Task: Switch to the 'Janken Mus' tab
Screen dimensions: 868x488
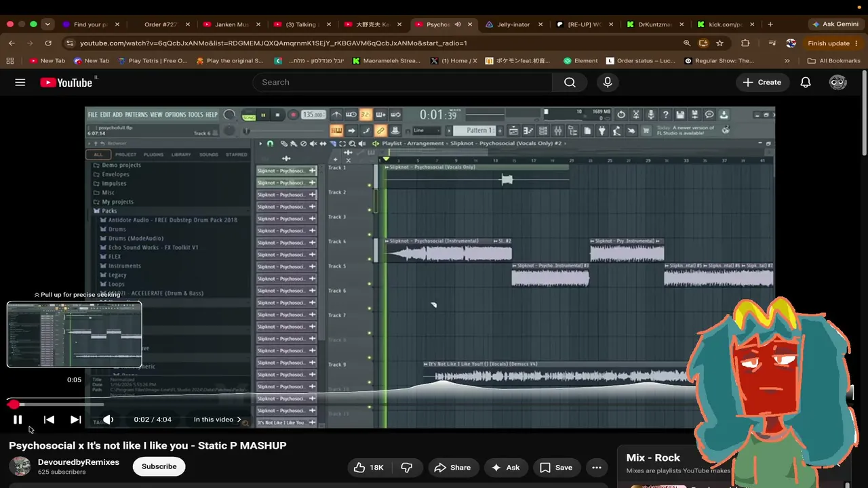Action: pyautogui.click(x=232, y=24)
